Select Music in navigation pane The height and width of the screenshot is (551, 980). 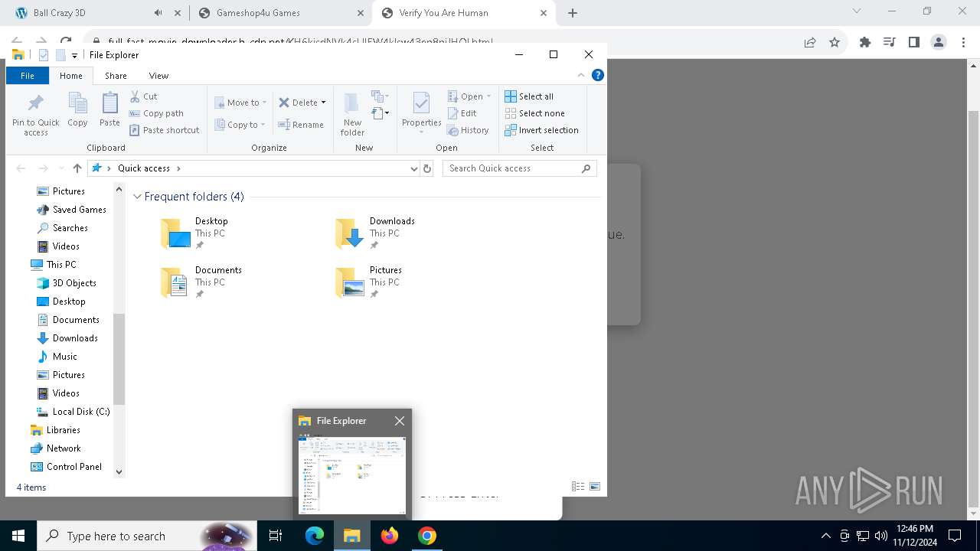point(57,357)
